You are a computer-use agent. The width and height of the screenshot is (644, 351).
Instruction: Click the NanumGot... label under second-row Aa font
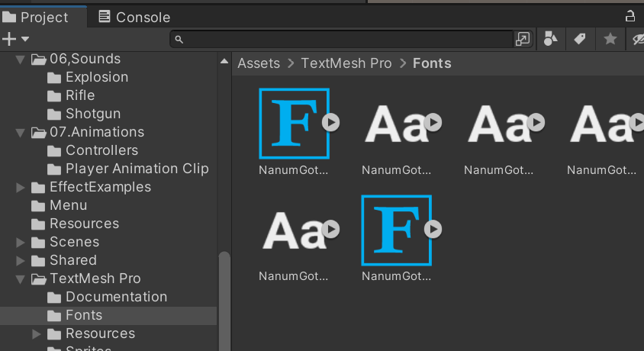coord(293,276)
